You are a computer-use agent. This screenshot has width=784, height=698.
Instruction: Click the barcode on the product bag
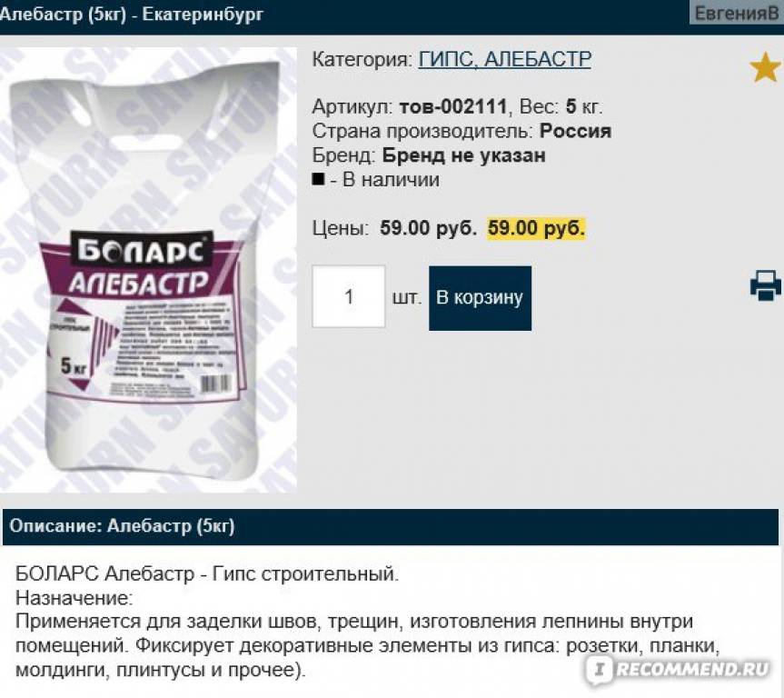click(x=215, y=384)
